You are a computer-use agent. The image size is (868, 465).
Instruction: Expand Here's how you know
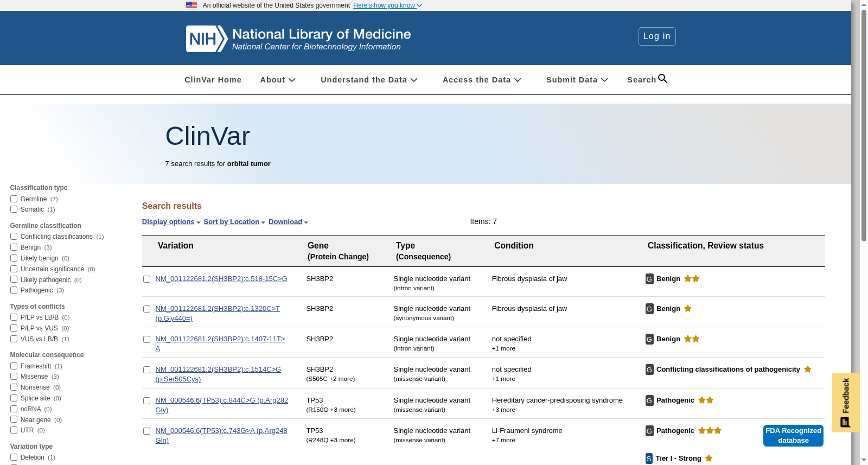pyautogui.click(x=387, y=5)
